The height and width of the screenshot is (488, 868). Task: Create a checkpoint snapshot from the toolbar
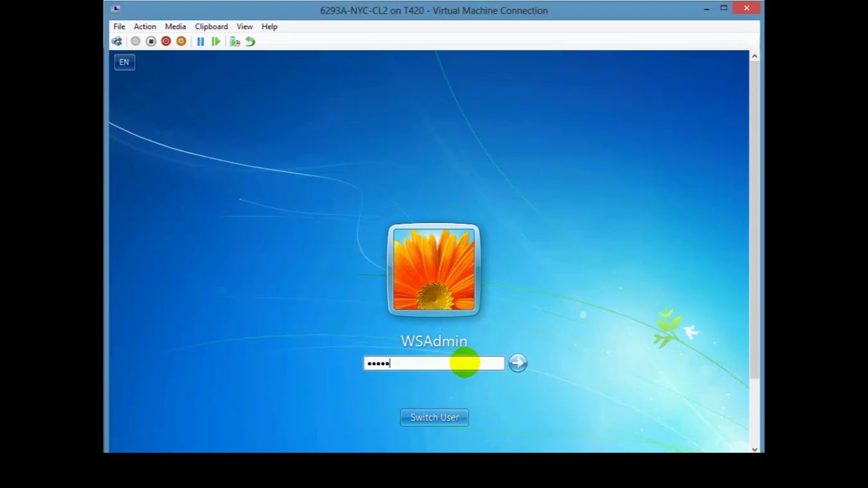point(235,41)
